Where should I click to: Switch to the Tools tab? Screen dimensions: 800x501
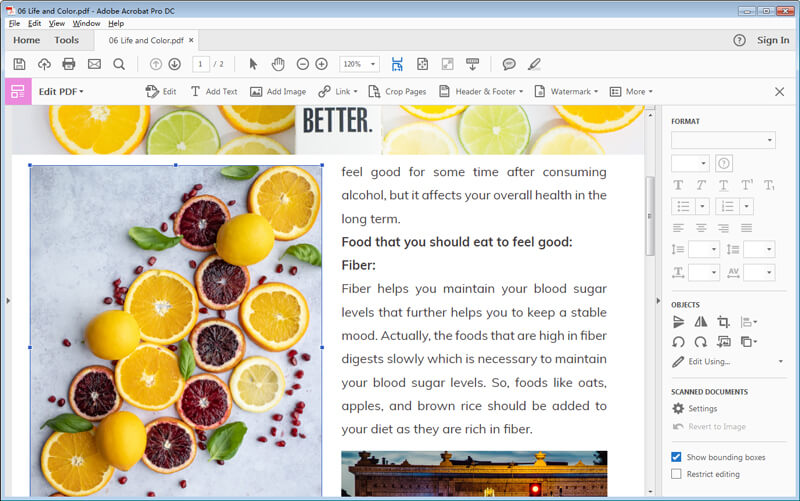click(x=66, y=40)
